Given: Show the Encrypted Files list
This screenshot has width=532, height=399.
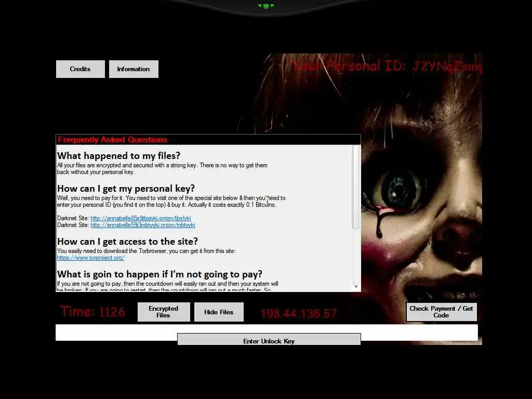Looking at the screenshot, I should (x=164, y=312).
